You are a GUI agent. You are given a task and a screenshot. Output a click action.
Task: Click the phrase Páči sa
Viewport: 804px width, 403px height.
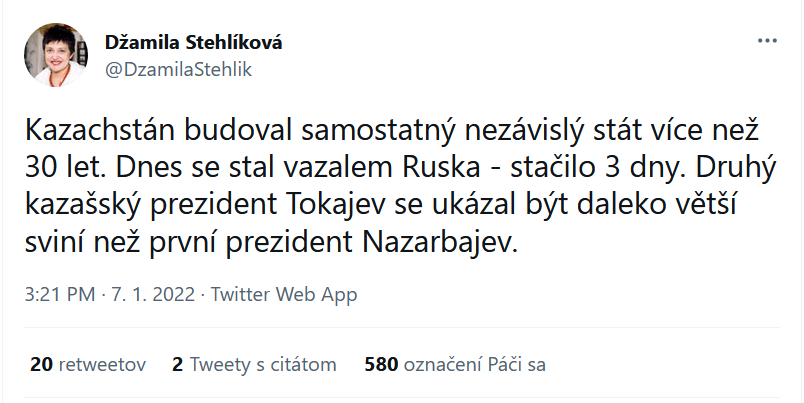(520, 365)
